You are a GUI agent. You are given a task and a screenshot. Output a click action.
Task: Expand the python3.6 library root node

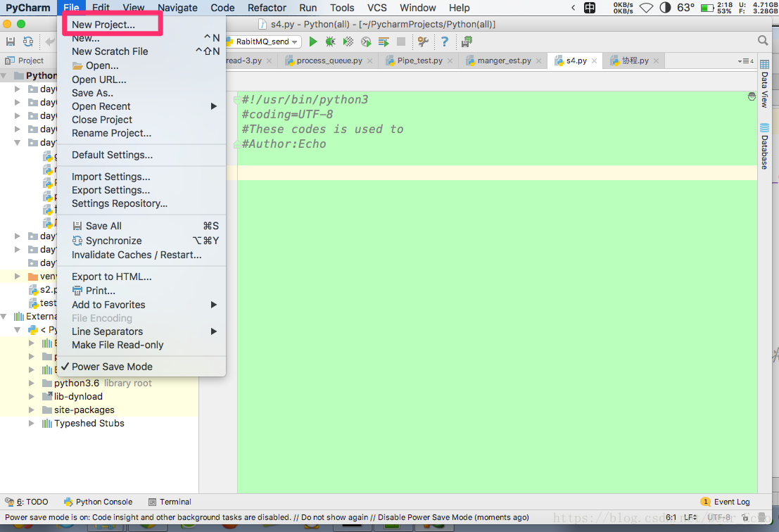pyautogui.click(x=31, y=383)
